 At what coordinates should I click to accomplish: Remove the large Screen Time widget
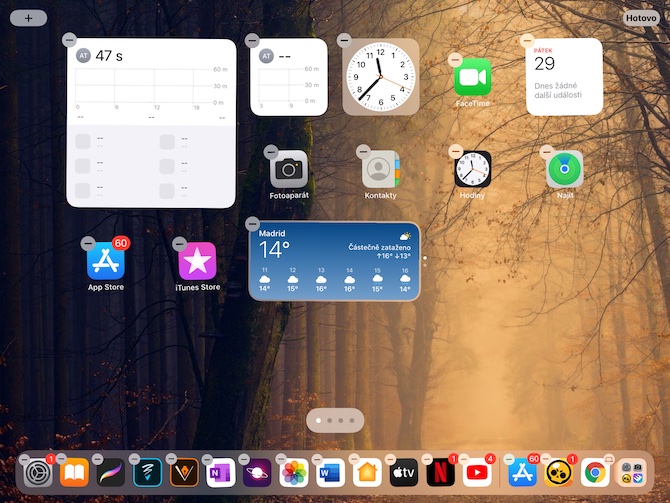(69, 40)
